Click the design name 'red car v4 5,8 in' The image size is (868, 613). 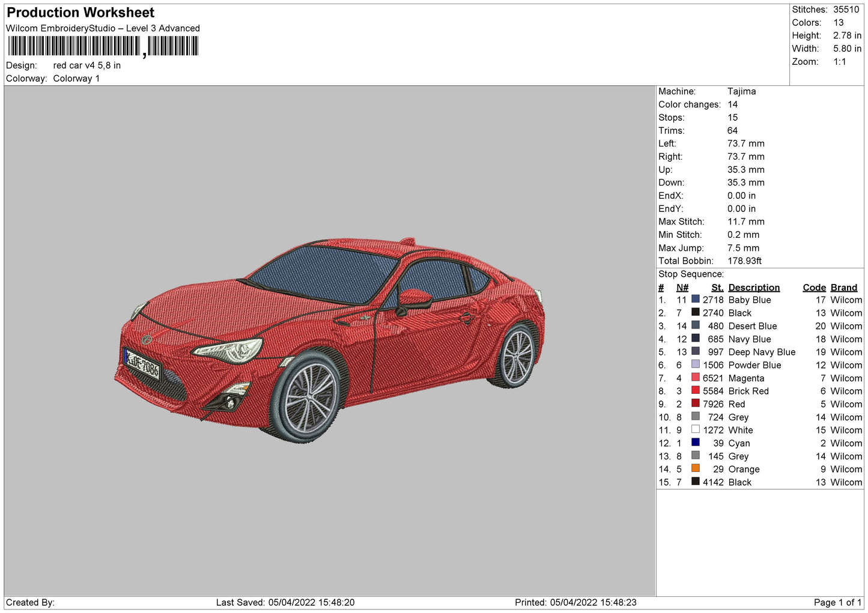pos(87,65)
